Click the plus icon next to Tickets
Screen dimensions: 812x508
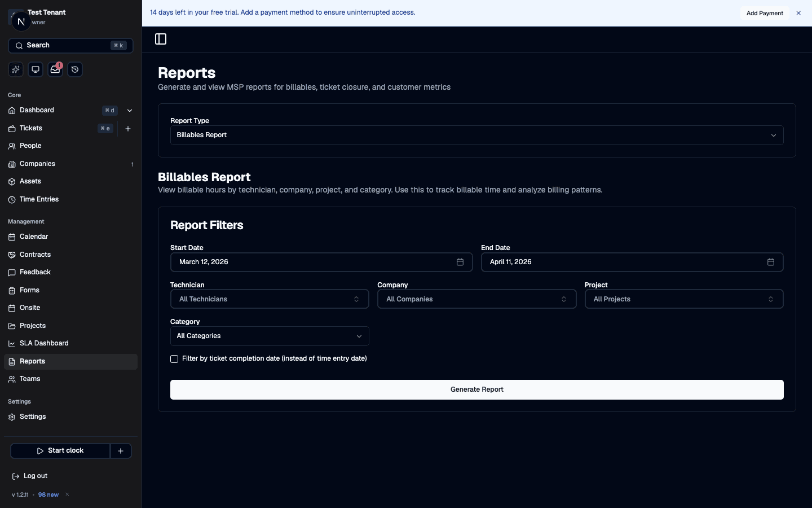coord(128,129)
